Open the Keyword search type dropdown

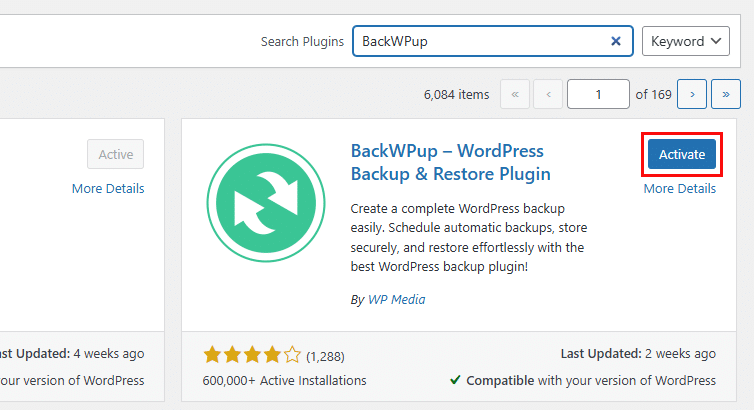(685, 41)
